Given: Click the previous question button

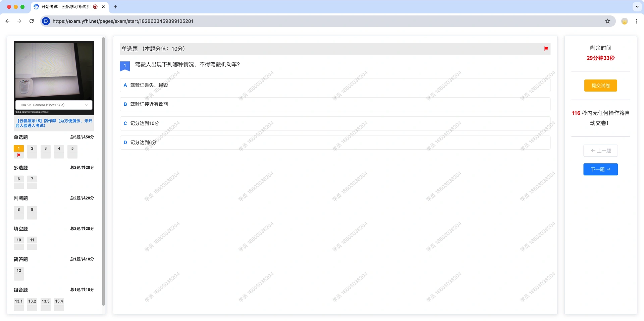Looking at the screenshot, I should click(600, 151).
